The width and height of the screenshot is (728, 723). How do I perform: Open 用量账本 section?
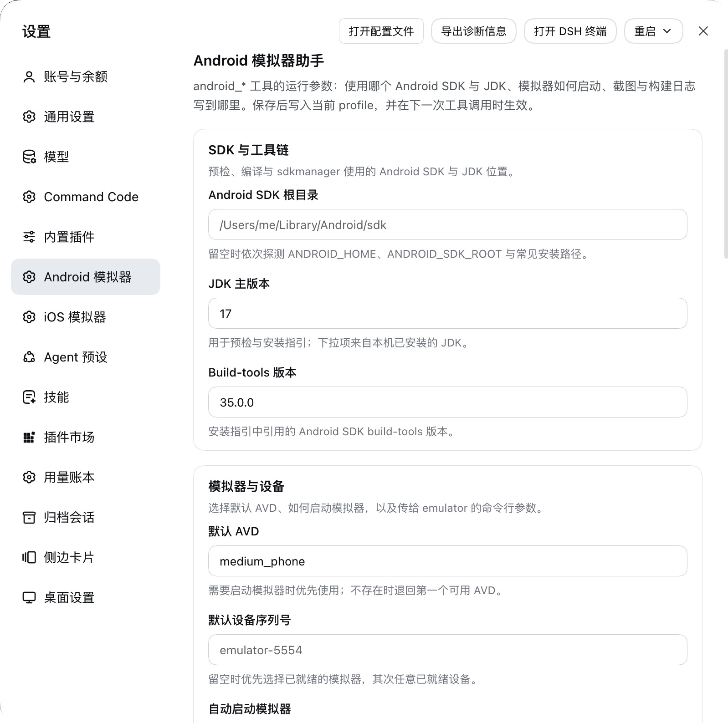(x=86, y=478)
